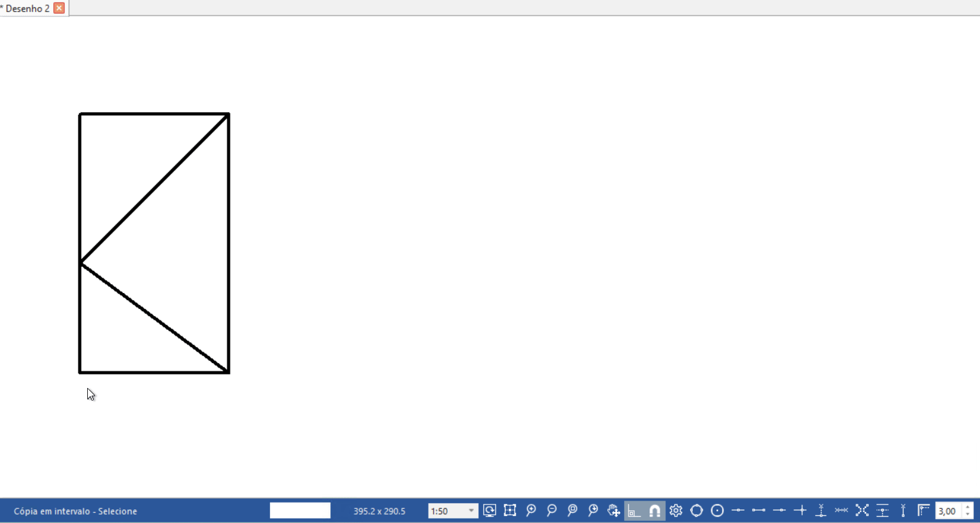Screen dimensions: 980x523
Task: Toggle the intersection crossing-lines snap icon
Action: 800,510
